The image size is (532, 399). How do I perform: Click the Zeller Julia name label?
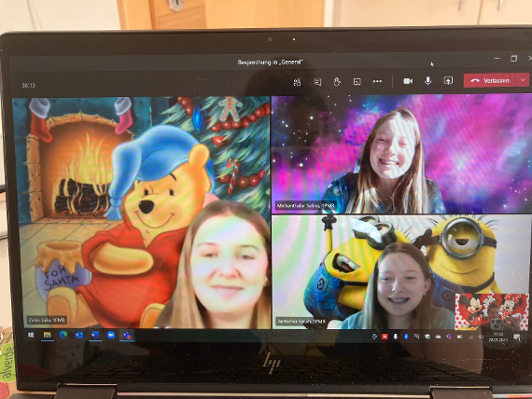click(x=47, y=320)
